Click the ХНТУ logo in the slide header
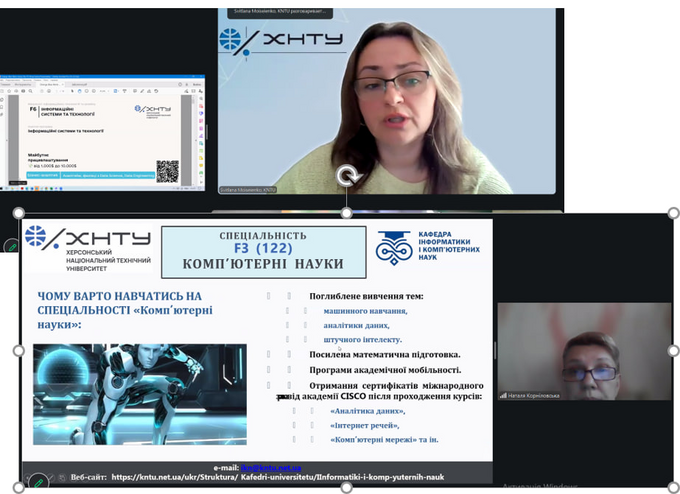Image resolution: width=680 pixels, height=494 pixels. (x=88, y=238)
